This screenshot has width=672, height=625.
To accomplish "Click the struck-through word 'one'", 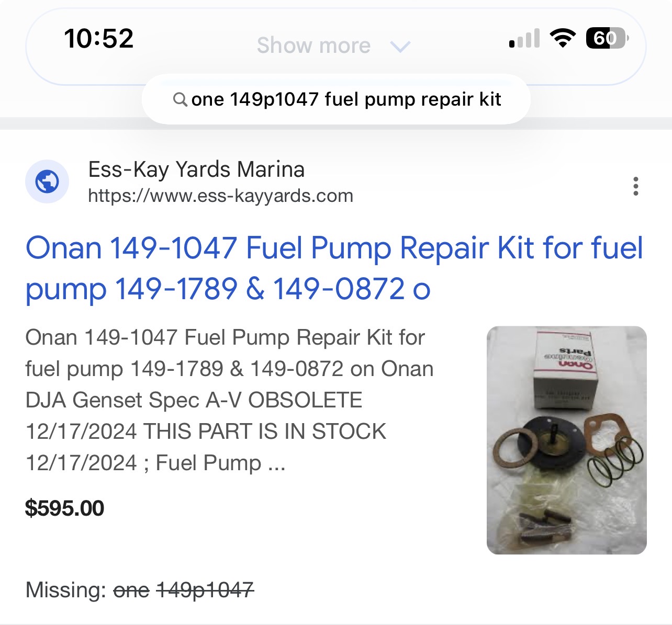I will coord(131,590).
